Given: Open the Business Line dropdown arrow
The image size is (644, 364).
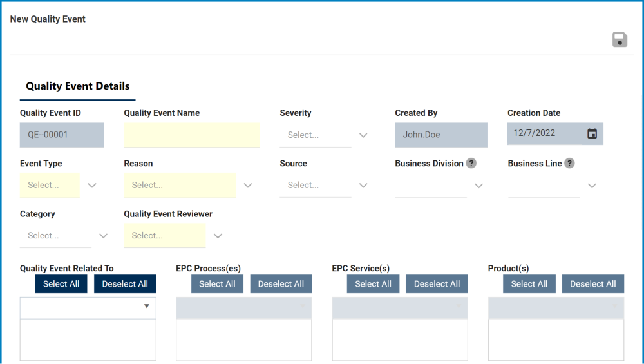Looking at the screenshot, I should pos(592,186).
